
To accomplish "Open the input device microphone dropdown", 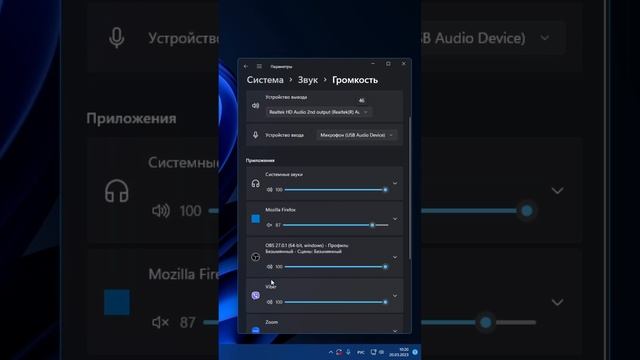I will [356, 135].
